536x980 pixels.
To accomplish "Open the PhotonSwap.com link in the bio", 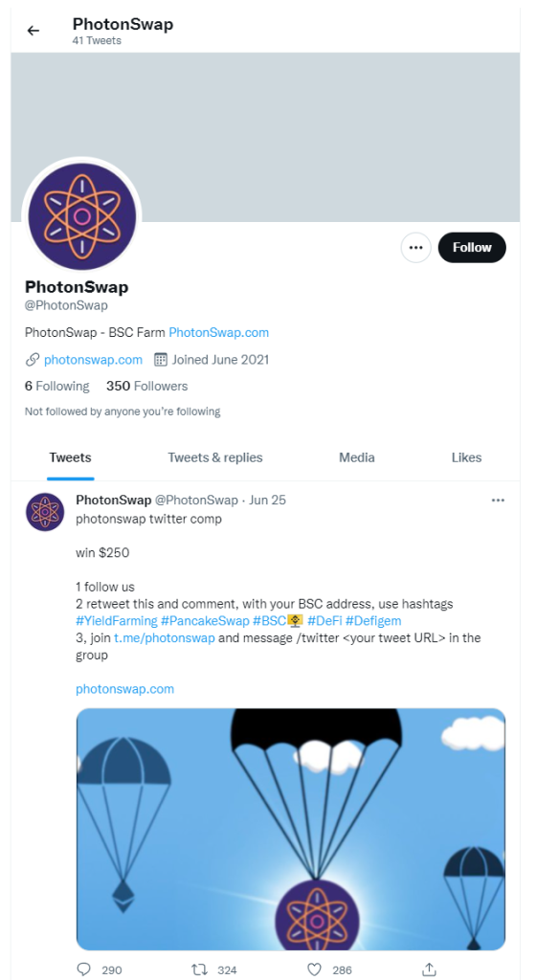I will 218,332.
